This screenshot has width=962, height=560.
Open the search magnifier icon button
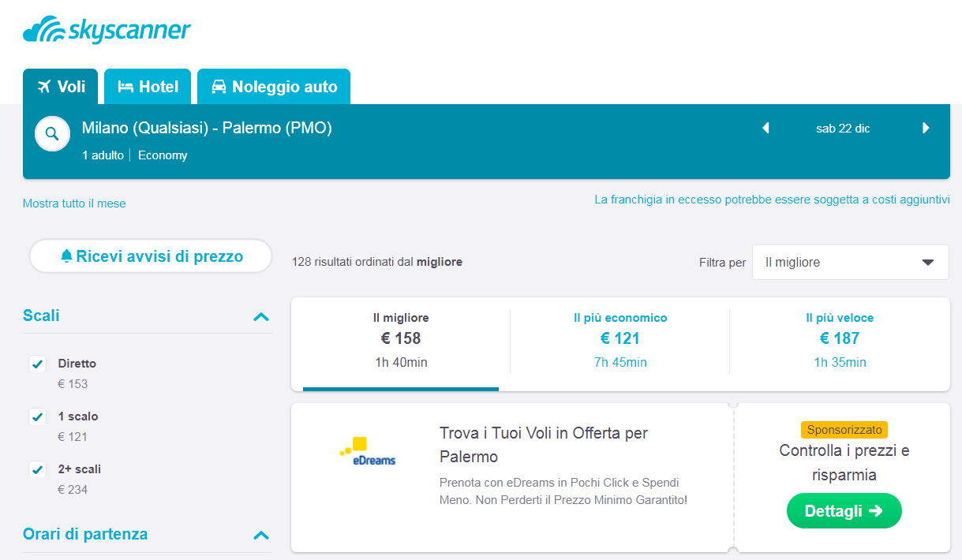(x=52, y=133)
